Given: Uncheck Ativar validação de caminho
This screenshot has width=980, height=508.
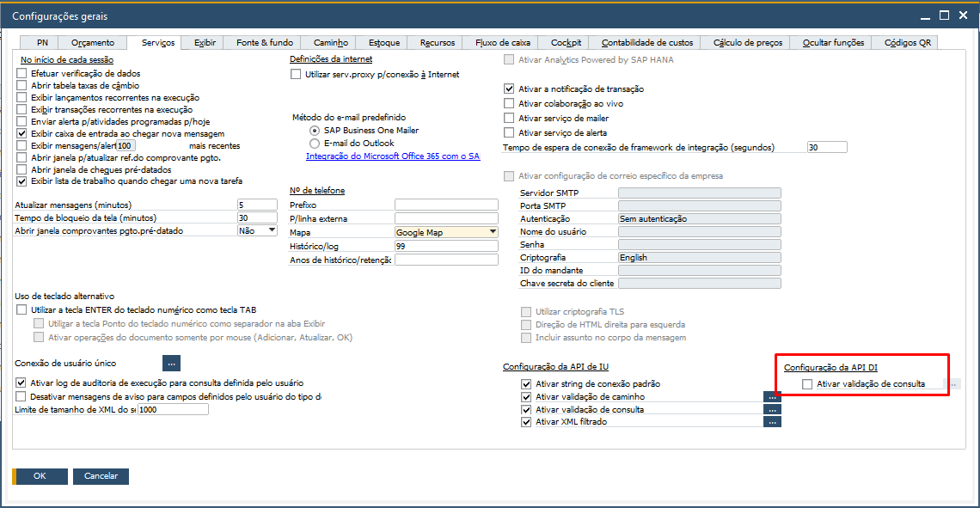Looking at the screenshot, I should (526, 397).
